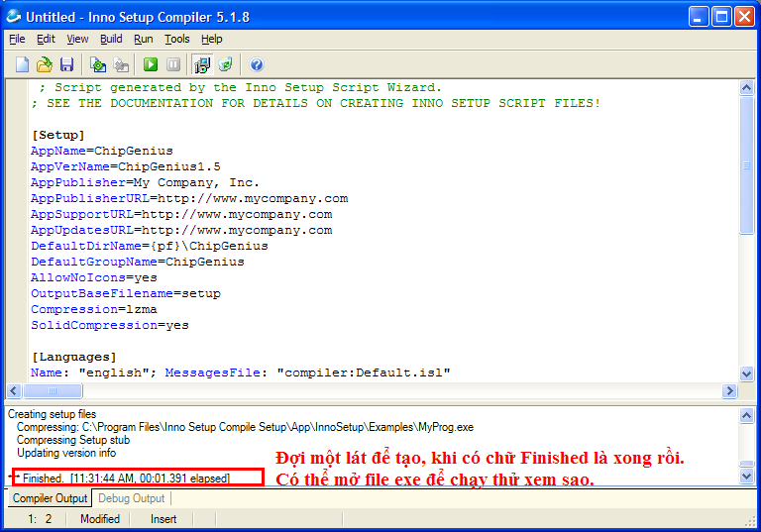Click the Compile toolbar icon
This screenshot has width=761, height=532.
(x=98, y=64)
